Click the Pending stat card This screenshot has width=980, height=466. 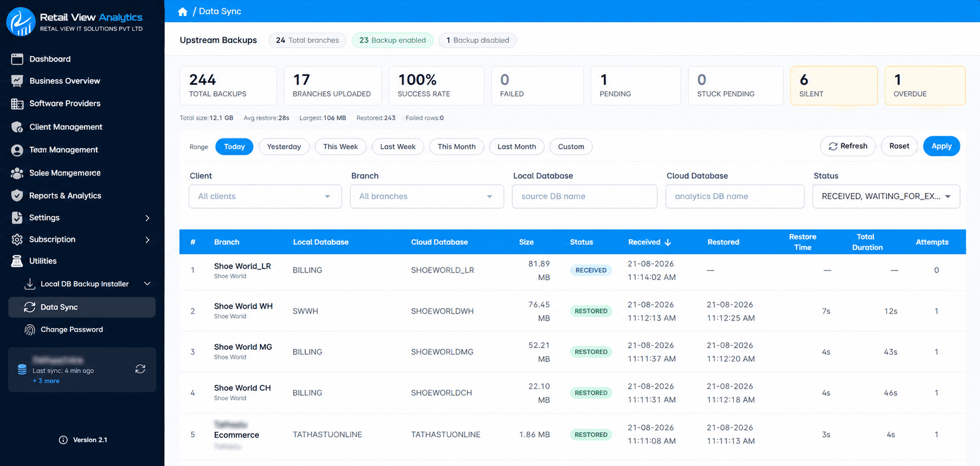coord(636,86)
